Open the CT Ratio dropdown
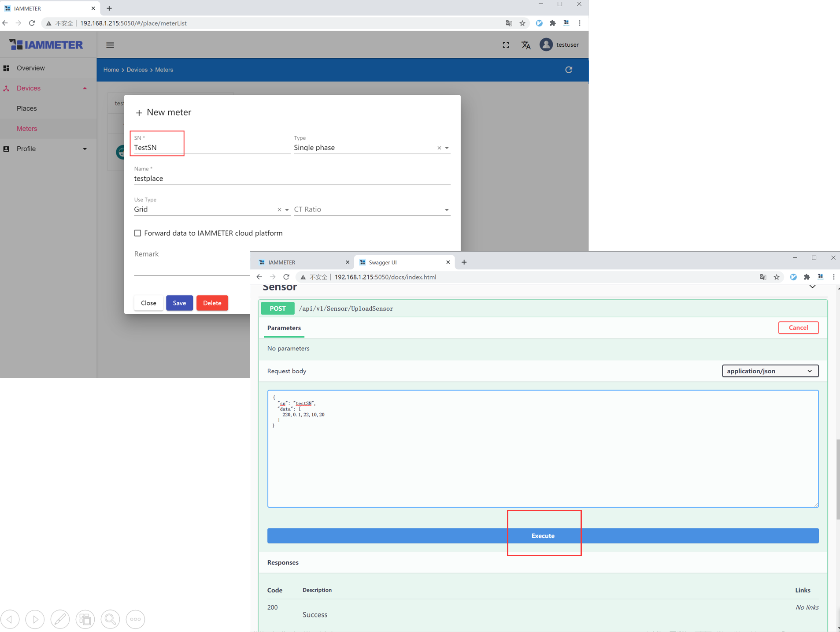Screen dimensions: 840x632 click(x=446, y=210)
